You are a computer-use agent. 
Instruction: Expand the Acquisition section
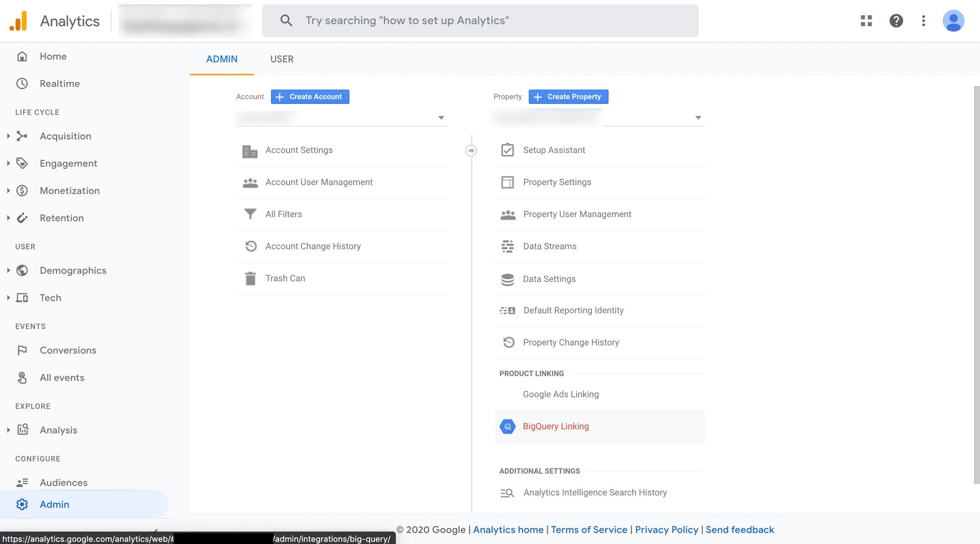(x=8, y=136)
